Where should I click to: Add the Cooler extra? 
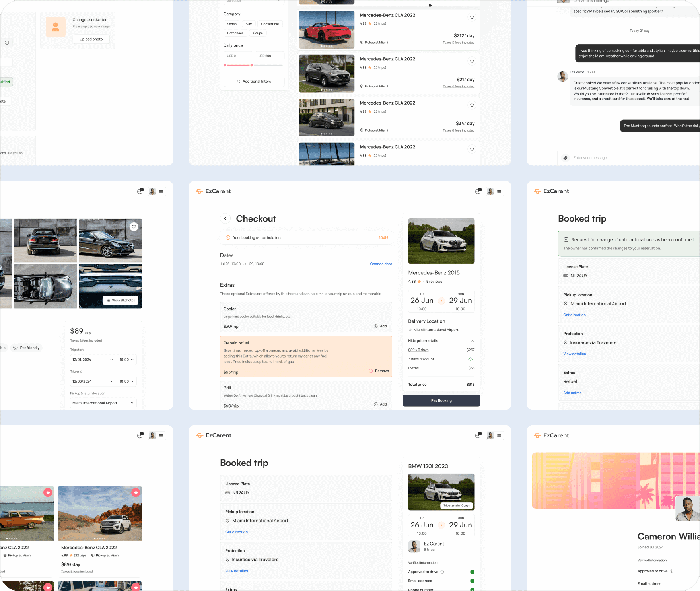pos(380,326)
